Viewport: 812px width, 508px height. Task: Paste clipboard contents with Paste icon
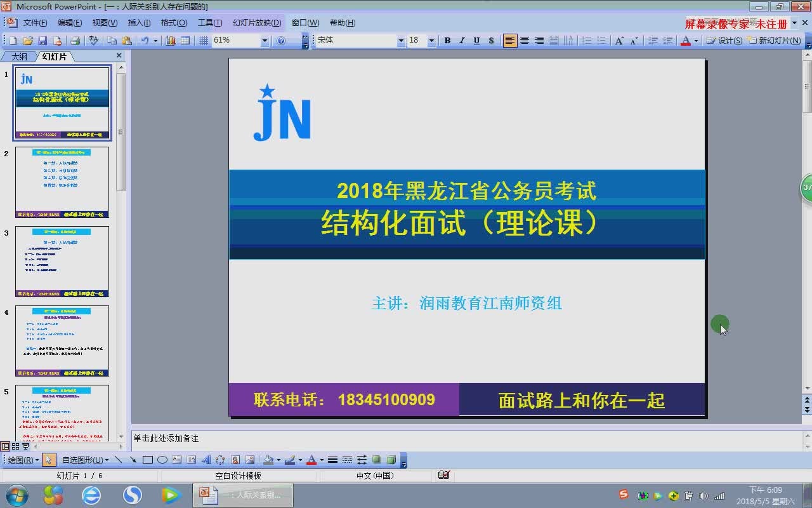[127, 40]
